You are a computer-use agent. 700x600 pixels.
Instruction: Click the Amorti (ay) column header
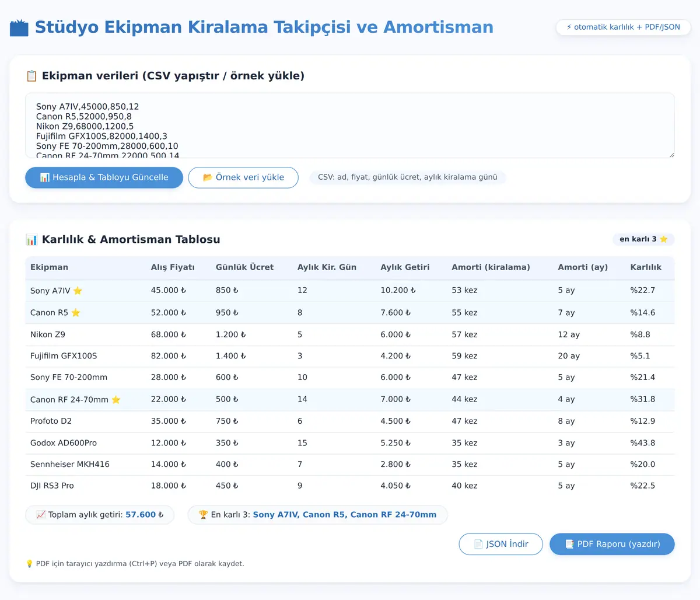coord(583,267)
